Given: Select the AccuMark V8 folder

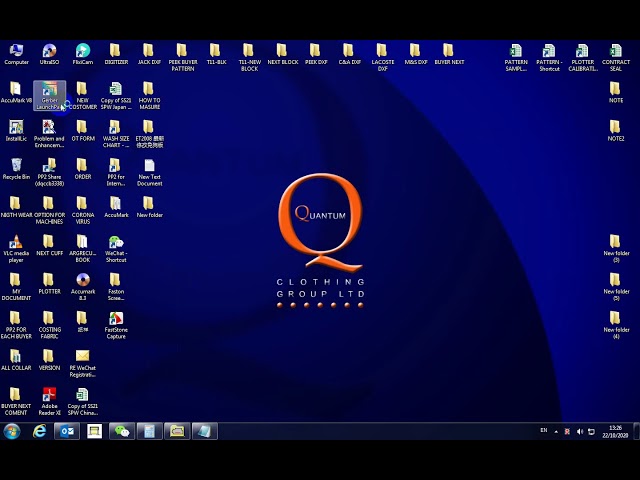Looking at the screenshot, I should click(16, 93).
